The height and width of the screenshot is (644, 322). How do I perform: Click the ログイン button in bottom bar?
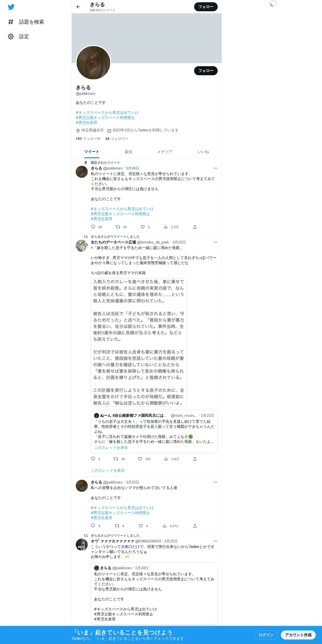pyautogui.click(x=266, y=635)
